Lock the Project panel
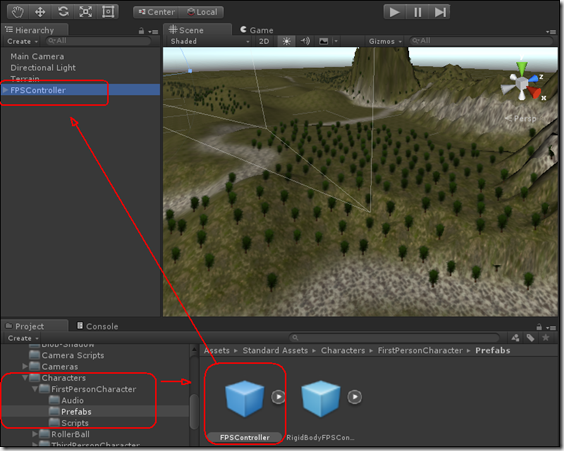The width and height of the screenshot is (564, 451). (539, 327)
